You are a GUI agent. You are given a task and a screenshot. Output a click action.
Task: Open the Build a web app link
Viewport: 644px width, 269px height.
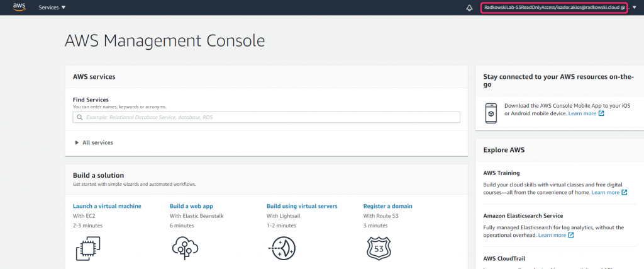click(191, 206)
